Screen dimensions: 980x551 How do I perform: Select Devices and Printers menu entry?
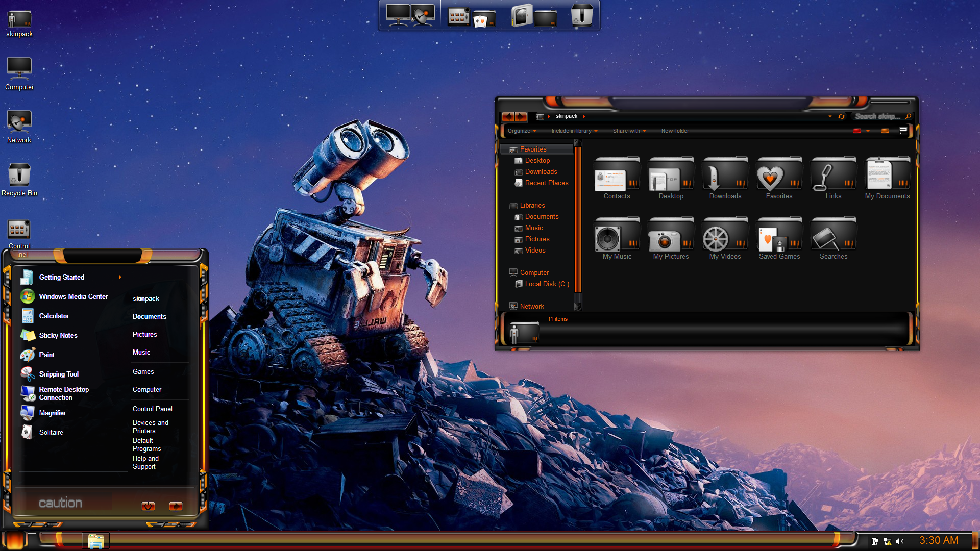(x=151, y=427)
